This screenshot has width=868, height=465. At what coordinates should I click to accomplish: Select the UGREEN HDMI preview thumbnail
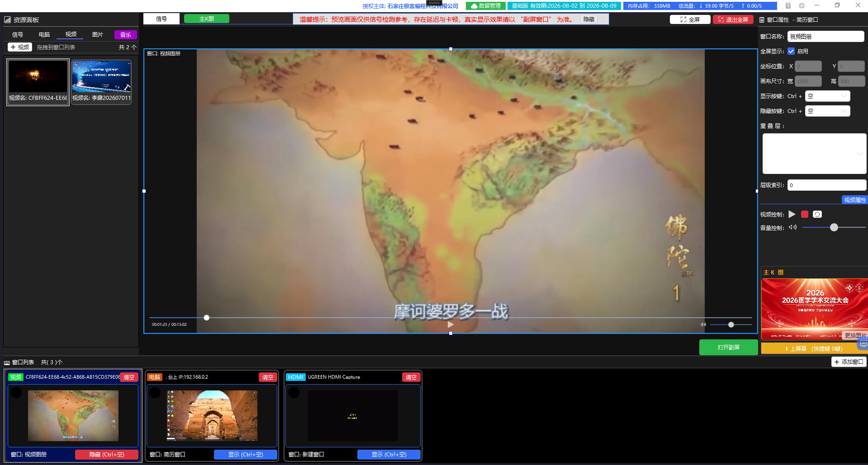353,416
